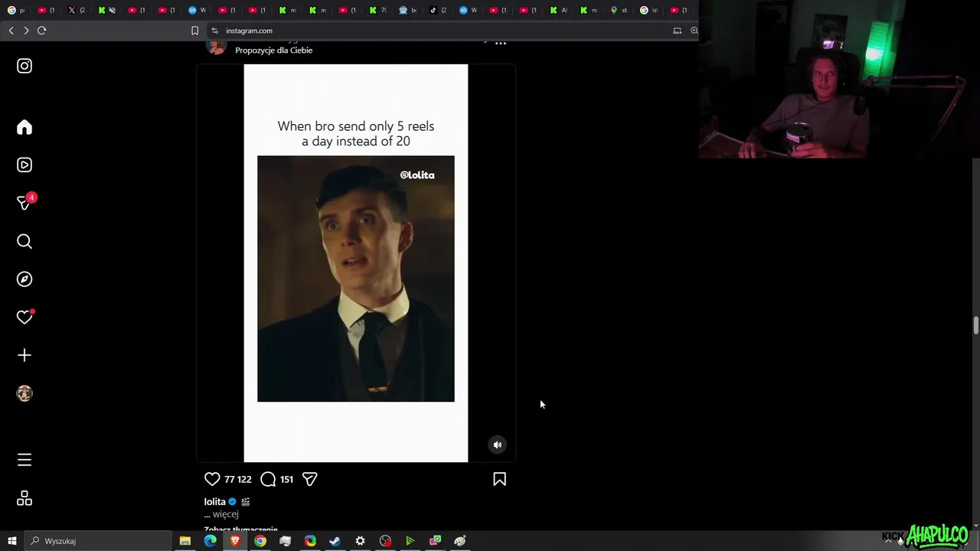The height and width of the screenshot is (551, 980).
Task: Reload the Instagram page
Action: [x=41, y=31]
